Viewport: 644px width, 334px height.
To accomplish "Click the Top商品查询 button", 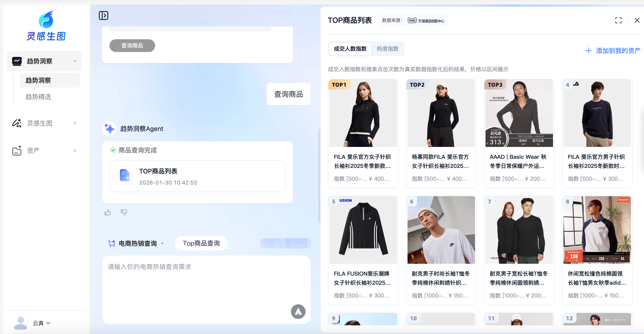I will (x=201, y=243).
